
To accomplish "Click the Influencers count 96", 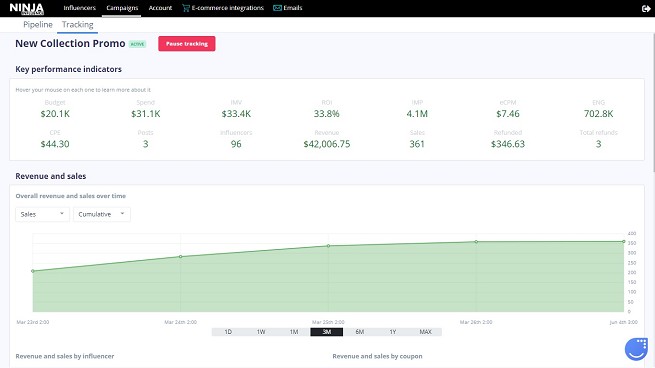I will point(236,144).
